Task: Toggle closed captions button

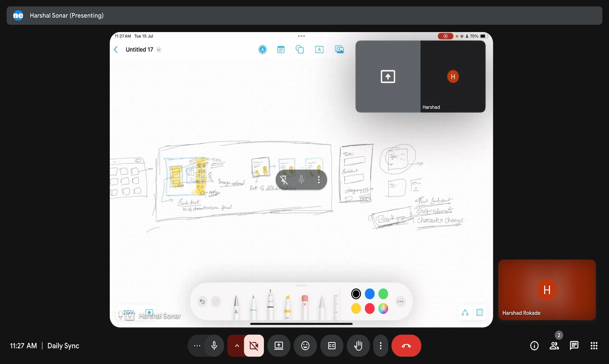Action: click(x=332, y=346)
